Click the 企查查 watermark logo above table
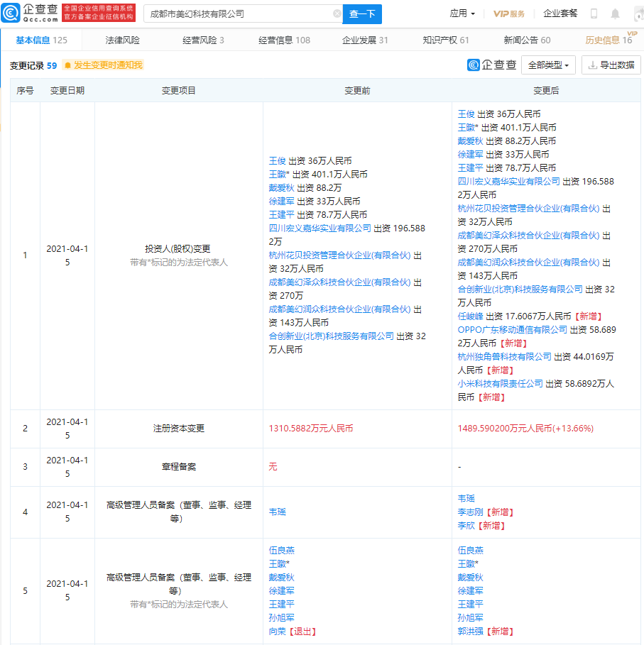This screenshot has height=645, width=644. [x=492, y=65]
